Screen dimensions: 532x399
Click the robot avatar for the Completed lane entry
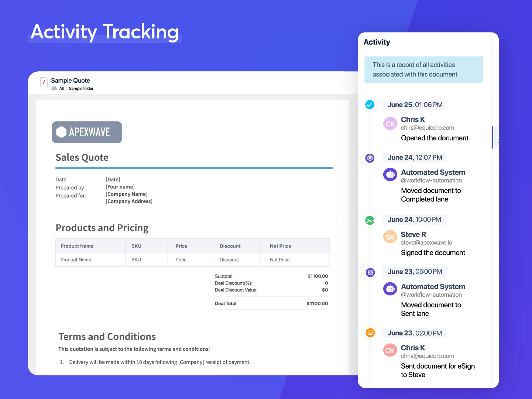pyautogui.click(x=390, y=174)
